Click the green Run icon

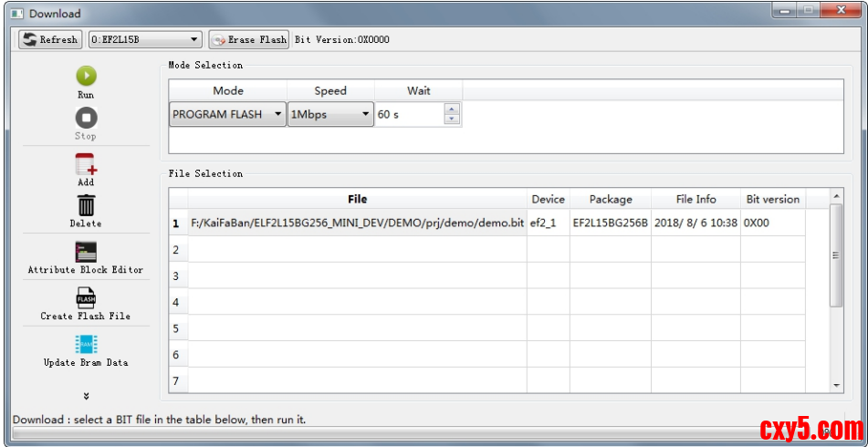point(86,76)
